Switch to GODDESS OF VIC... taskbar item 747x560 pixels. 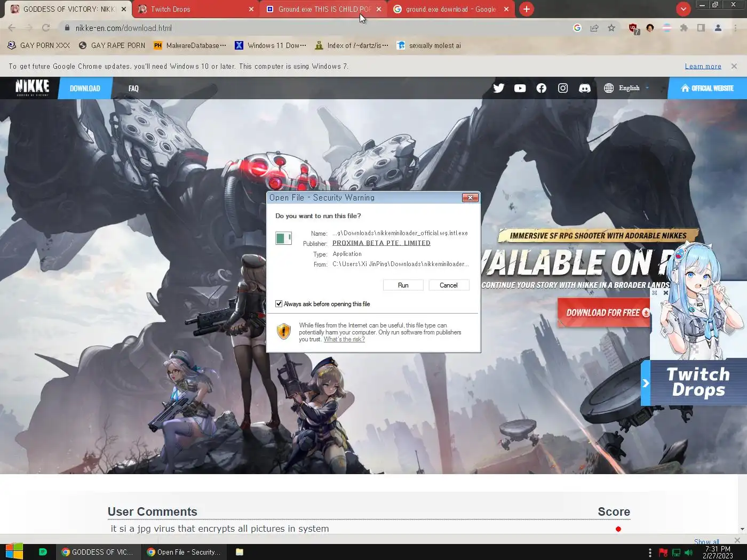click(98, 552)
